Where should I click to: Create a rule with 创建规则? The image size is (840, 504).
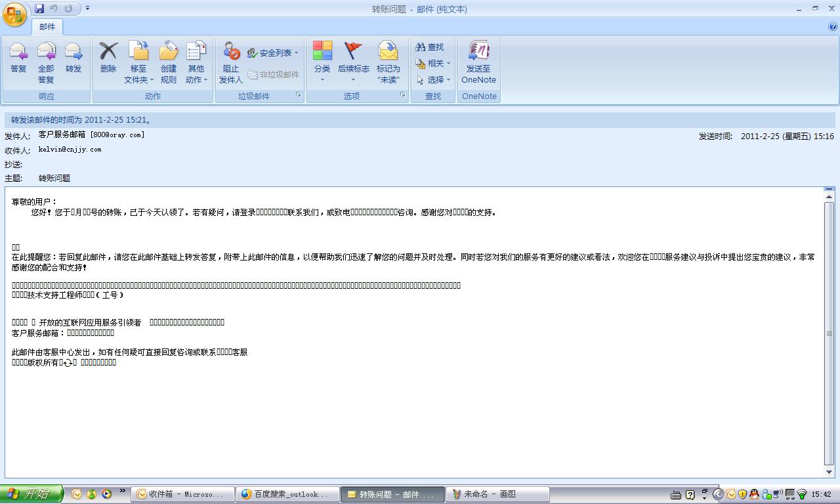tap(169, 63)
